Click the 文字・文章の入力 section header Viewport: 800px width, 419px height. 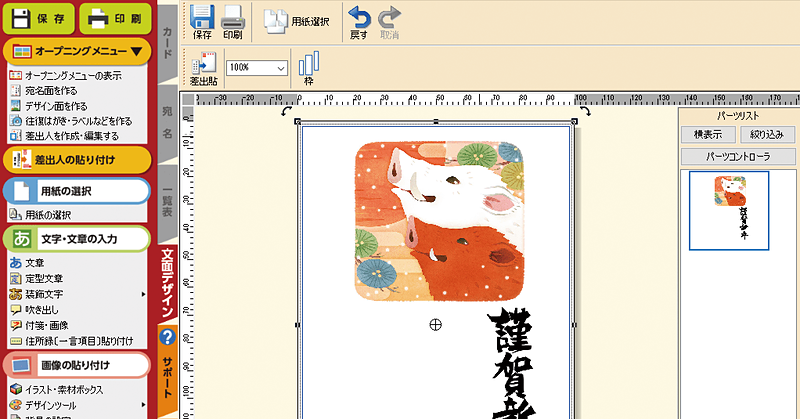click(77, 239)
